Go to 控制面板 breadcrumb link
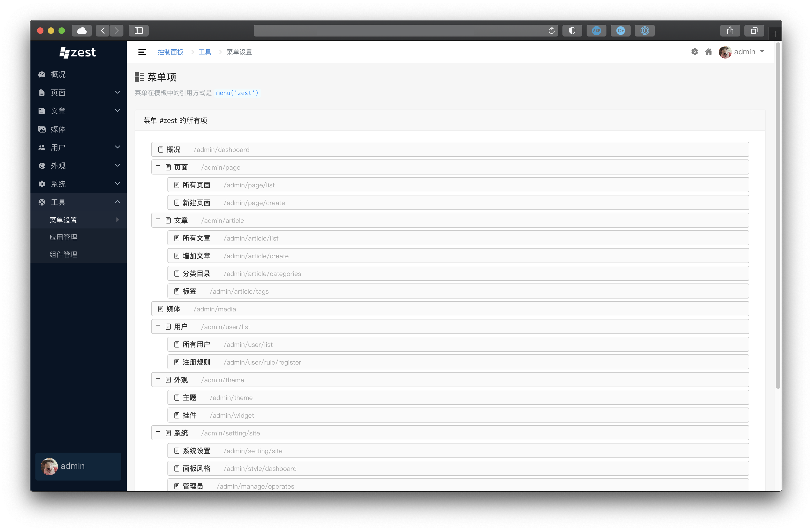Image resolution: width=812 pixels, height=531 pixels. click(x=171, y=52)
